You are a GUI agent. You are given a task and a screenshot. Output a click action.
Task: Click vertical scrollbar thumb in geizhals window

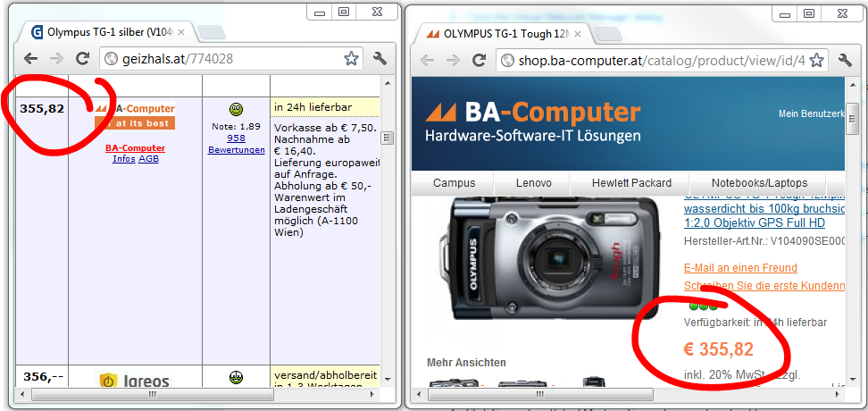coord(388,138)
